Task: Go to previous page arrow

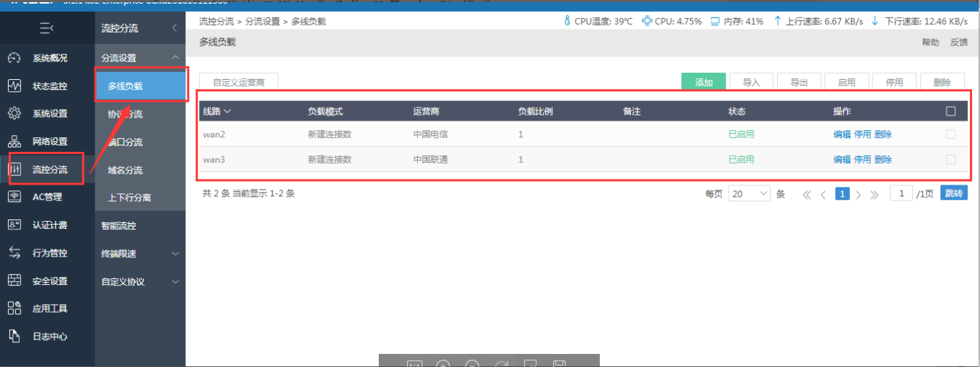Action: [823, 194]
